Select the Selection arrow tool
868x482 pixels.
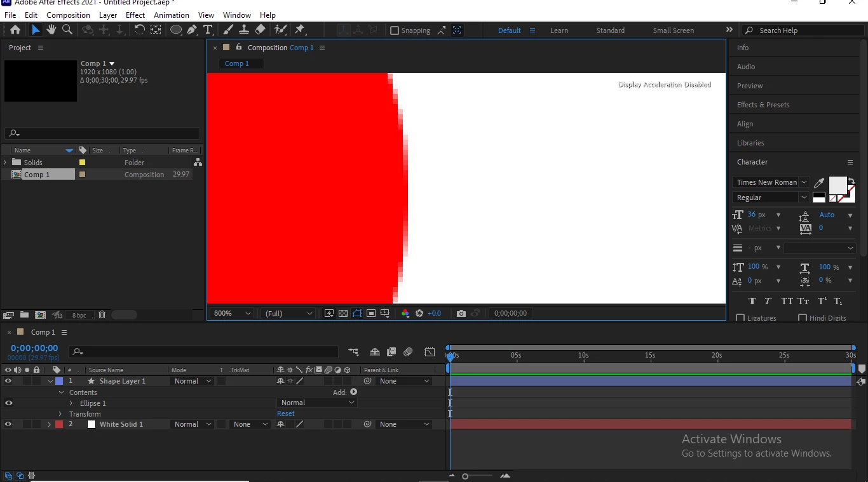pos(35,30)
